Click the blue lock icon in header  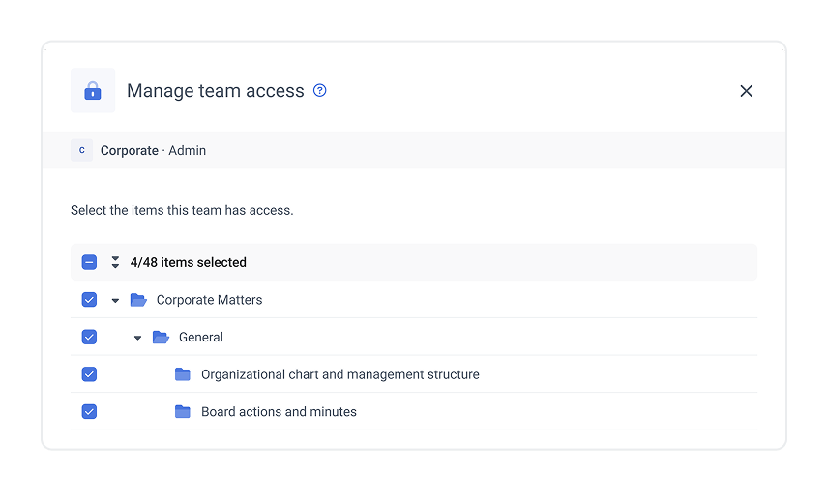(x=93, y=91)
